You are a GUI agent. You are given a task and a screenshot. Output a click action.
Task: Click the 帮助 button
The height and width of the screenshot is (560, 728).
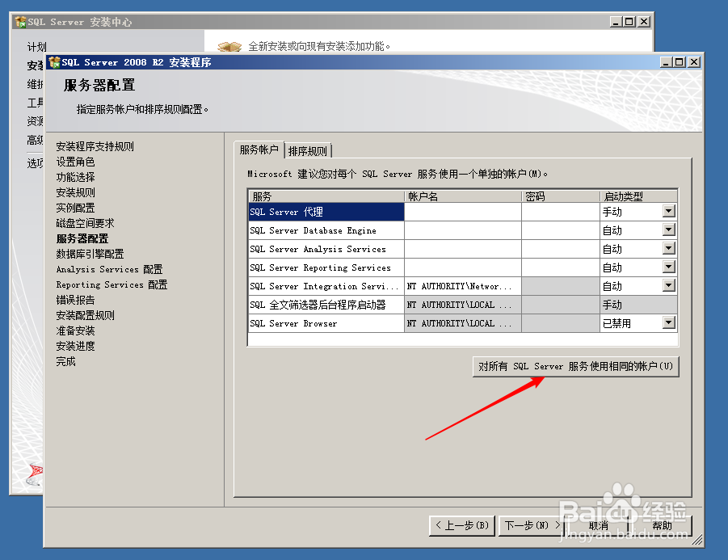pos(662,525)
